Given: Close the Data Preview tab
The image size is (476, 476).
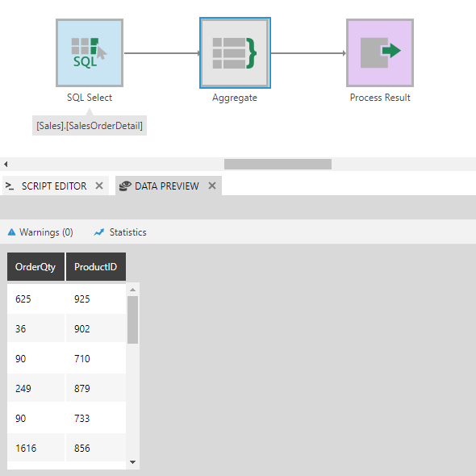Looking at the screenshot, I should tap(212, 186).
